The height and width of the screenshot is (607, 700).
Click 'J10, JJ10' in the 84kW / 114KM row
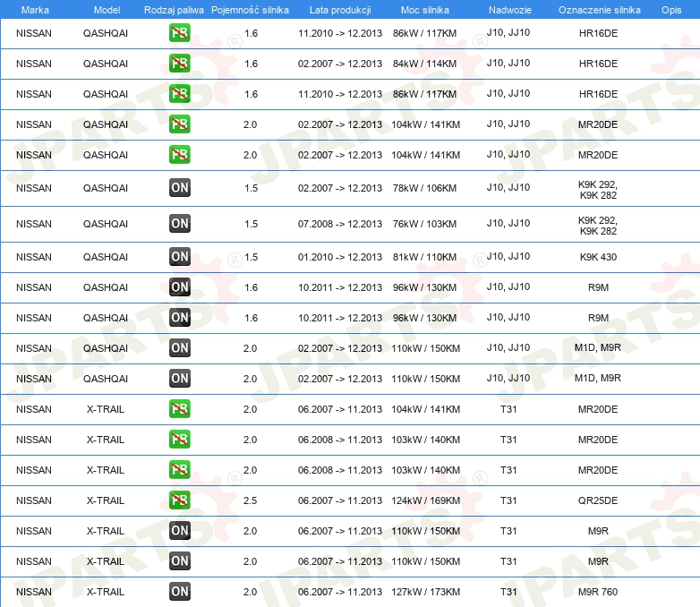tap(508, 63)
